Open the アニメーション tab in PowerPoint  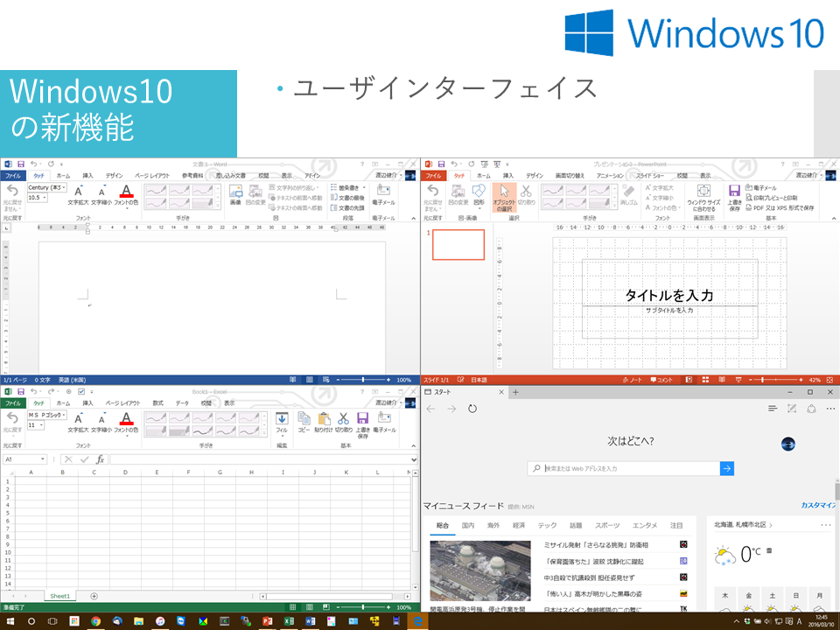pyautogui.click(x=610, y=176)
